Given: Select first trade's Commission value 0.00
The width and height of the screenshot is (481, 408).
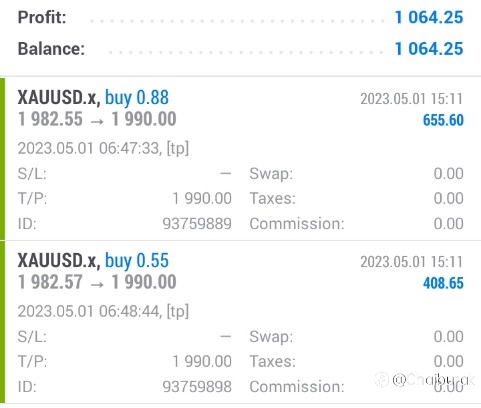Looking at the screenshot, I should click(x=449, y=224).
